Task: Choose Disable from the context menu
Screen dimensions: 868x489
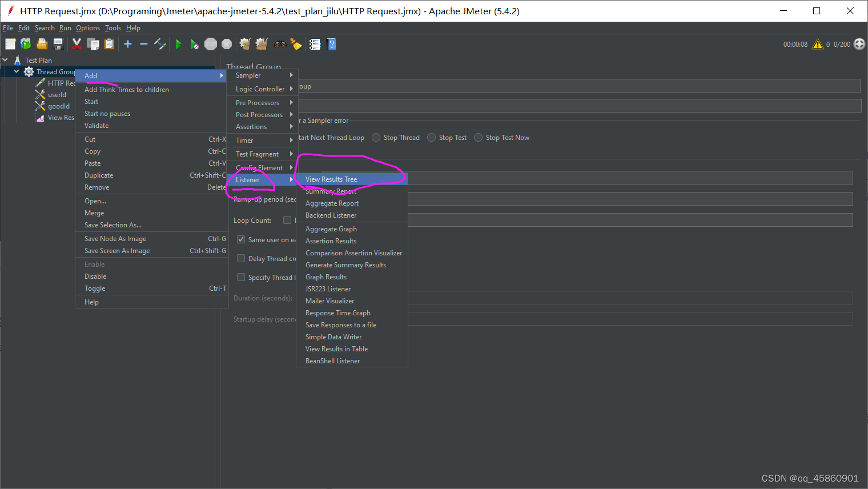Action: (x=151, y=276)
